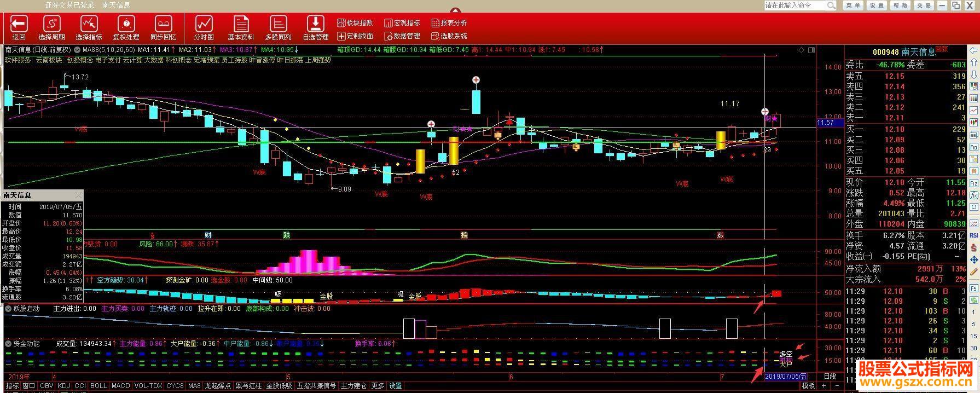980x393 pixels.
Task: Close the 南天信息 info popup panel
Action: point(79,195)
